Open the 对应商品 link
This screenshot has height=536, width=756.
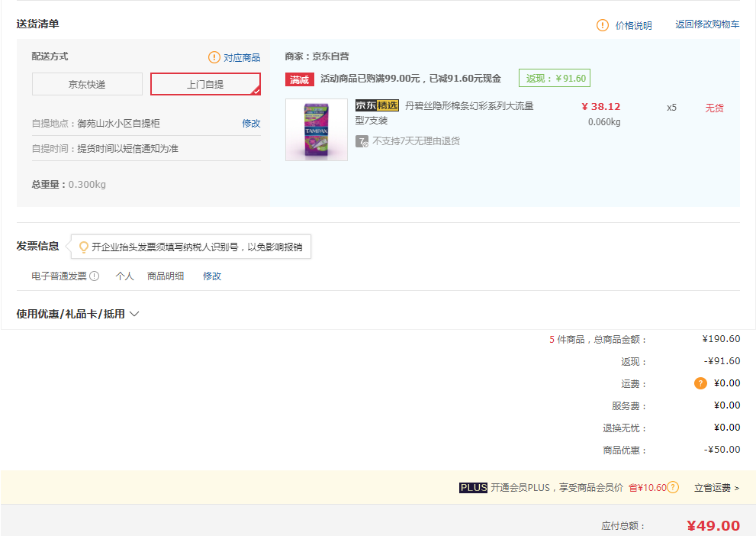coord(242,58)
